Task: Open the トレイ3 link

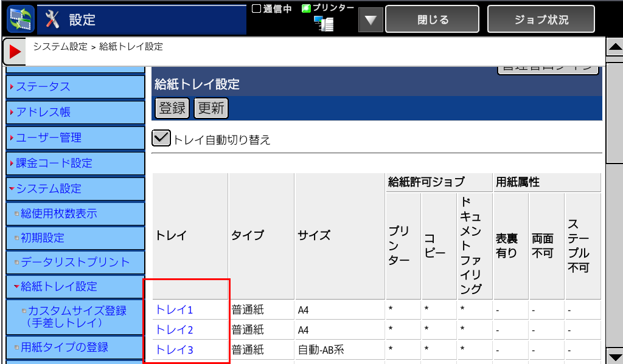Action: [174, 349]
